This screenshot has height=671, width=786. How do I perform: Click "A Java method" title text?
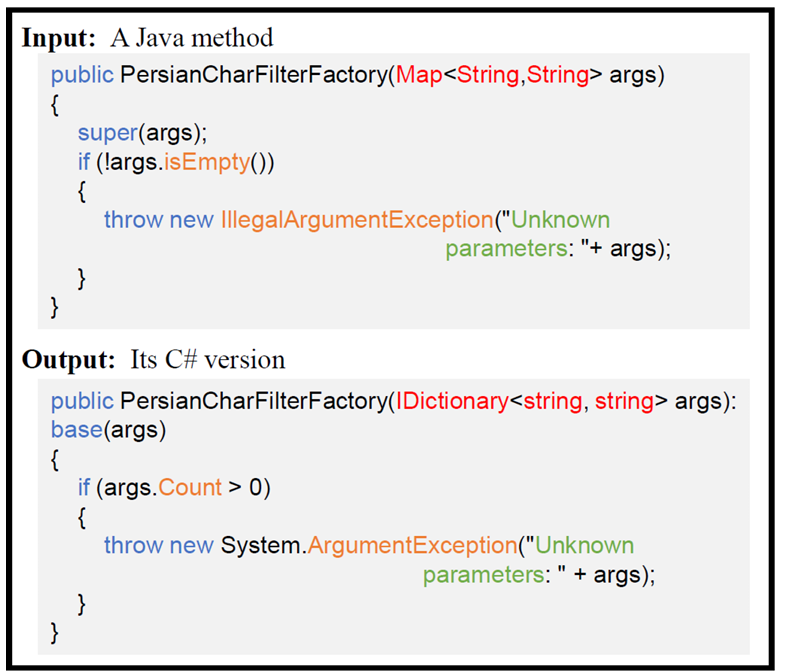(x=192, y=38)
